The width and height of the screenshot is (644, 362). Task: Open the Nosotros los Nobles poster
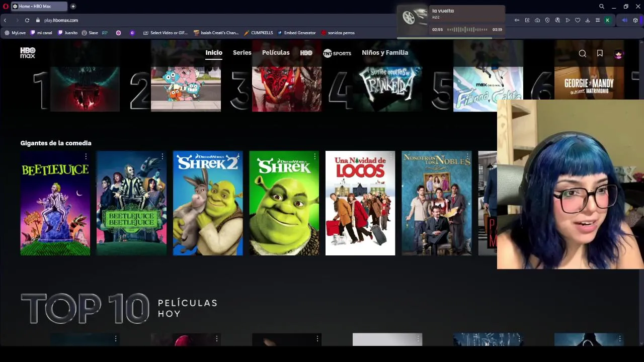[x=437, y=203]
